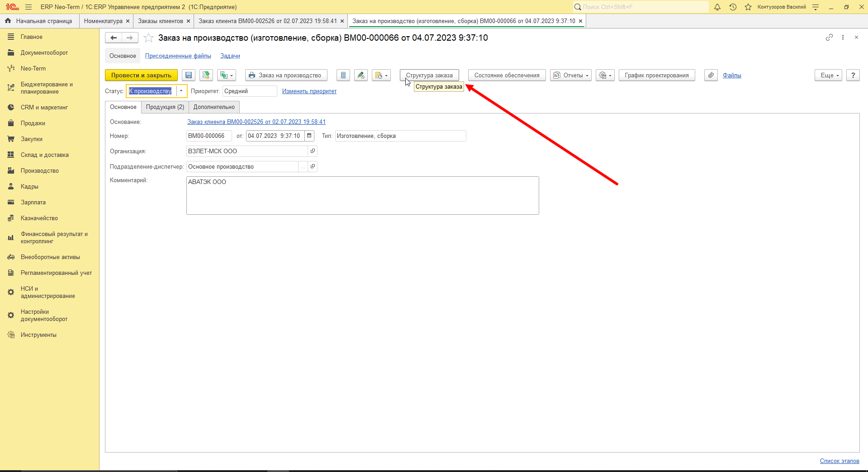Open the Файлы link

(732, 76)
